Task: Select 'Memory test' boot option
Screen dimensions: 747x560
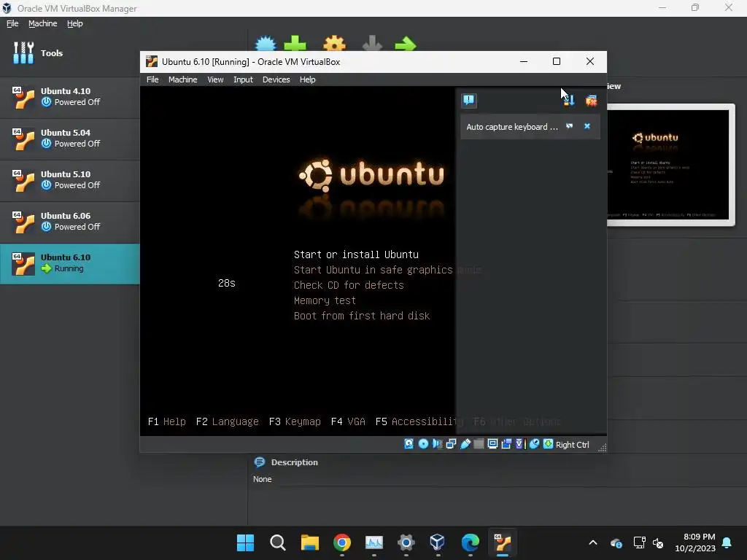Action: [x=325, y=300]
